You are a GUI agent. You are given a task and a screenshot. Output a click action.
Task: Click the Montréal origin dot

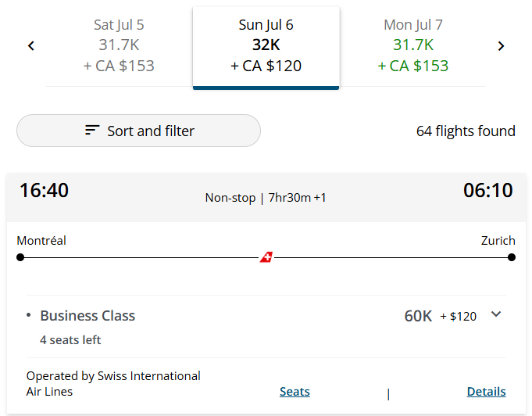tap(20, 257)
